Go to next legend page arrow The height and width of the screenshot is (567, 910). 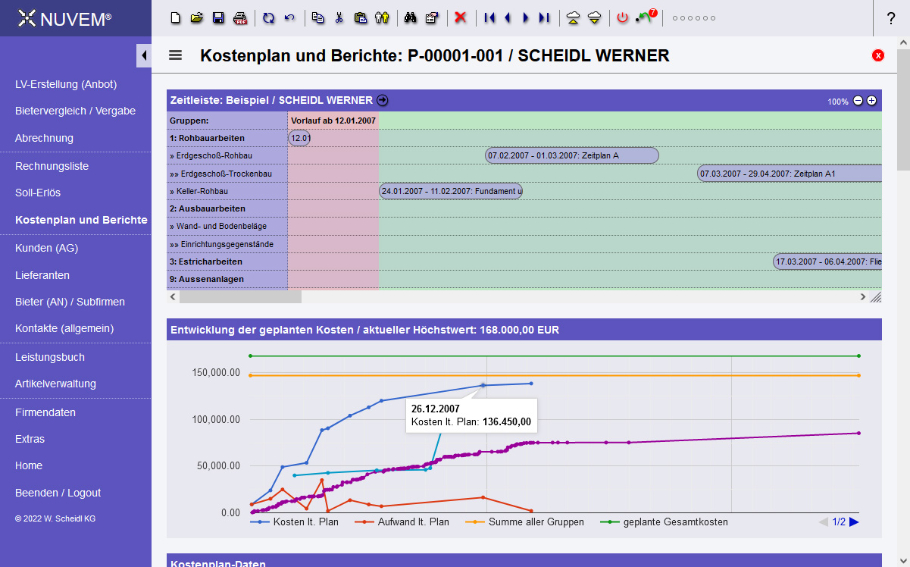click(855, 522)
